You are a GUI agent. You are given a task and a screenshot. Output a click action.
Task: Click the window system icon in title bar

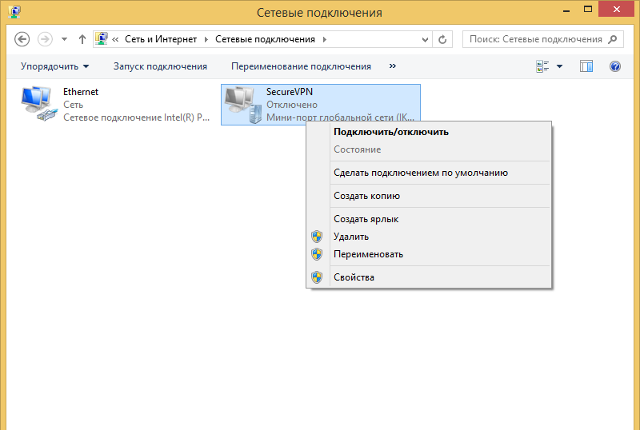[x=12, y=12]
